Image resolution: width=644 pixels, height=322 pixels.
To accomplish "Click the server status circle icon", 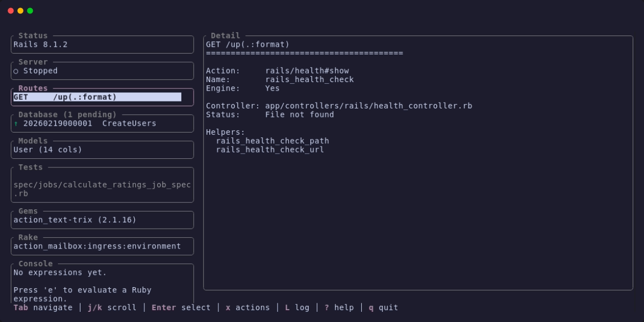I will point(16,71).
